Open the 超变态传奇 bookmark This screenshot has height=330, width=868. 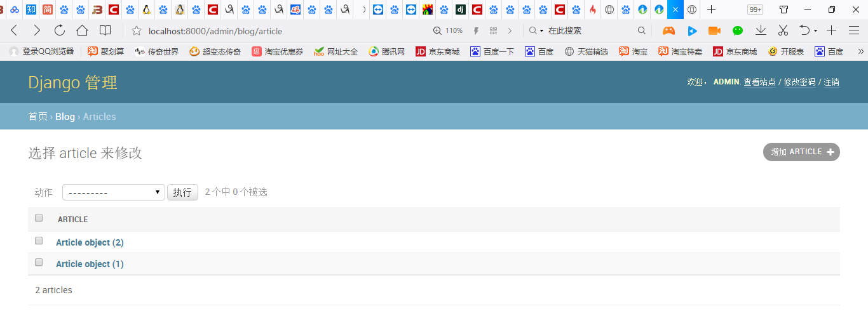pos(215,51)
